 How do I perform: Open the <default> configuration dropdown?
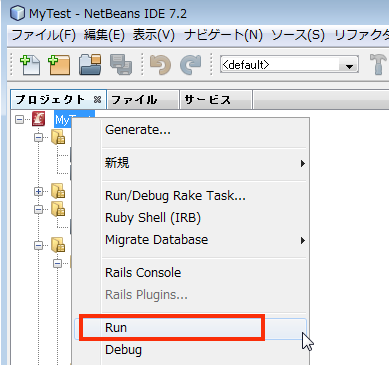(349, 66)
